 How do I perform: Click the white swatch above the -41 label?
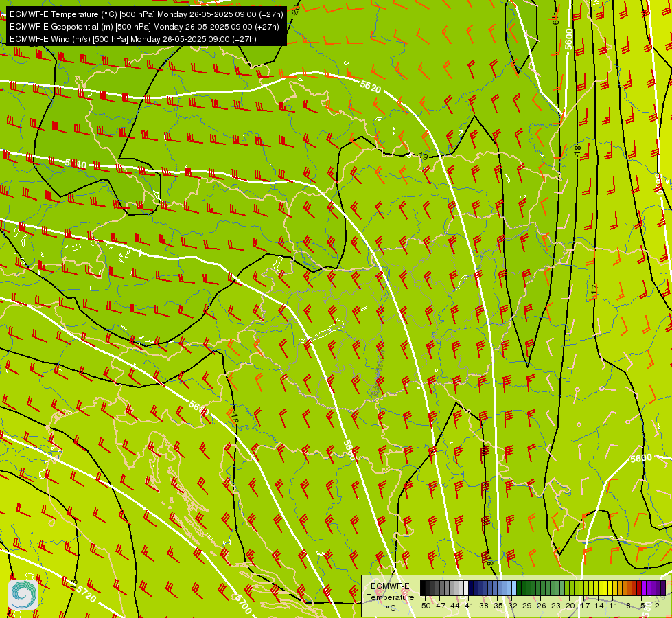(x=466, y=588)
